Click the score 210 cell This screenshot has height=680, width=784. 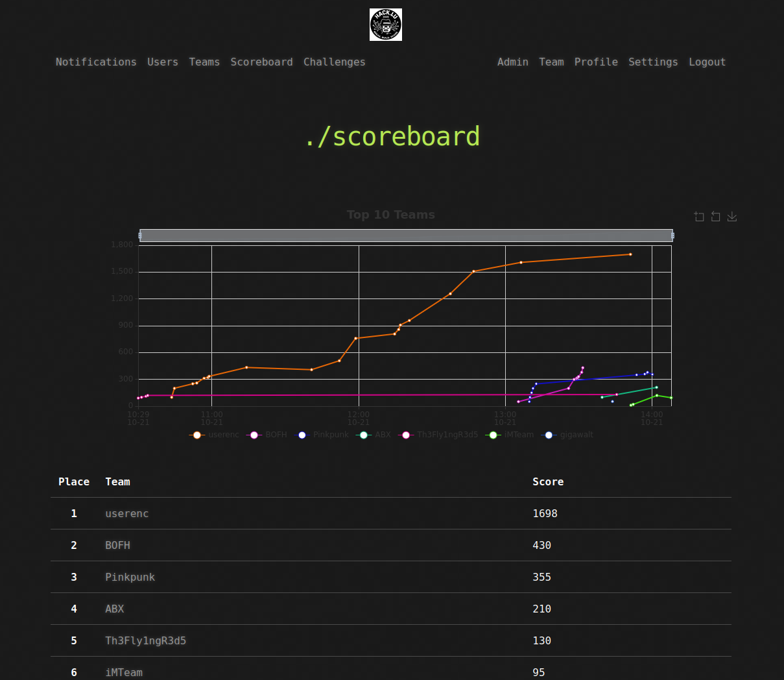click(x=542, y=609)
